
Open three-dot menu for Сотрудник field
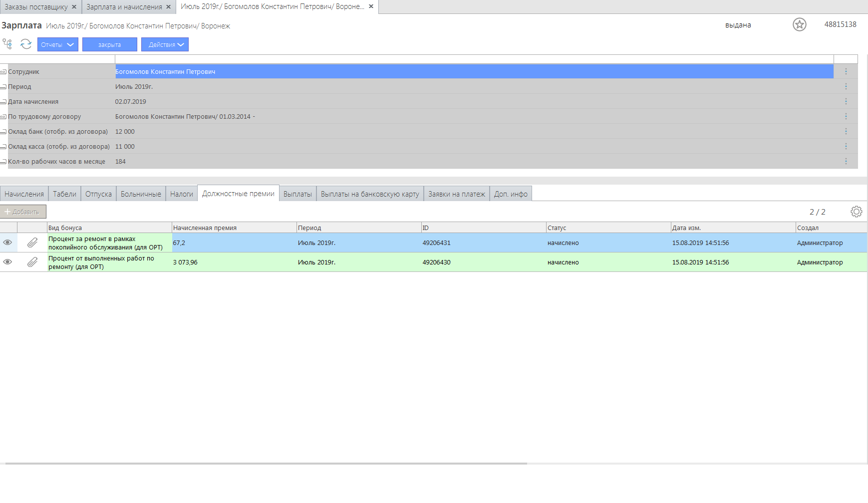pos(846,71)
